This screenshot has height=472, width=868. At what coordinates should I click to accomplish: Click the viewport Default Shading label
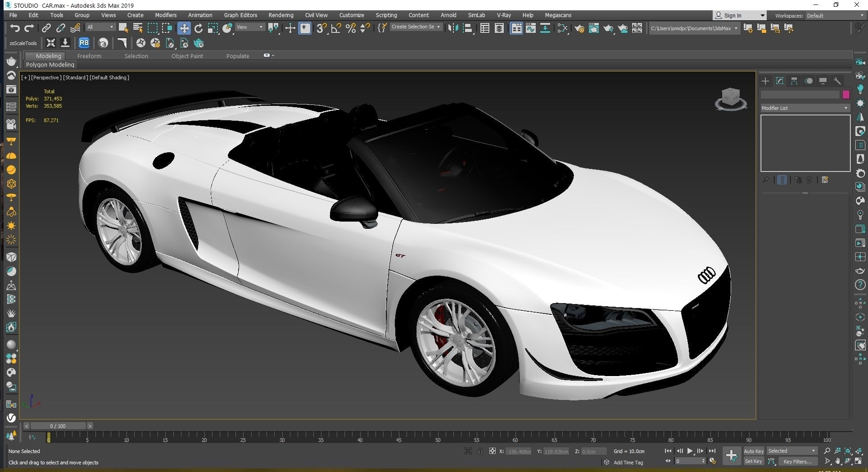(x=109, y=77)
